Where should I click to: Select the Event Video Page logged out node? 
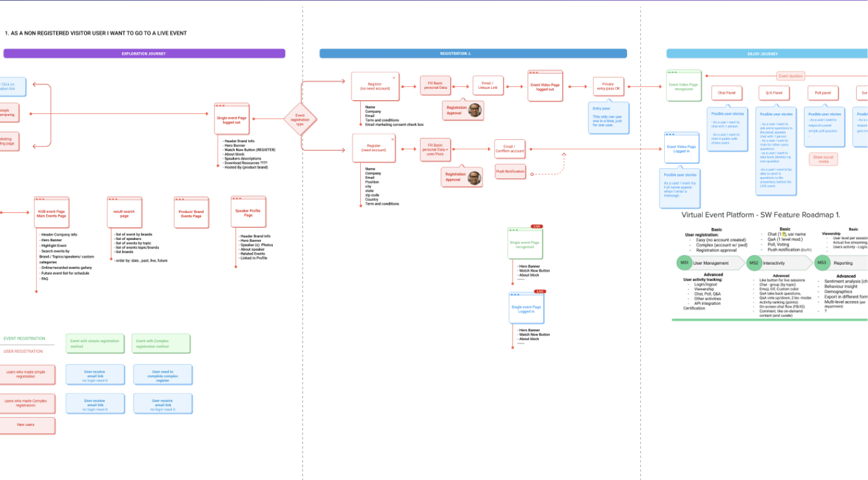tap(545, 86)
